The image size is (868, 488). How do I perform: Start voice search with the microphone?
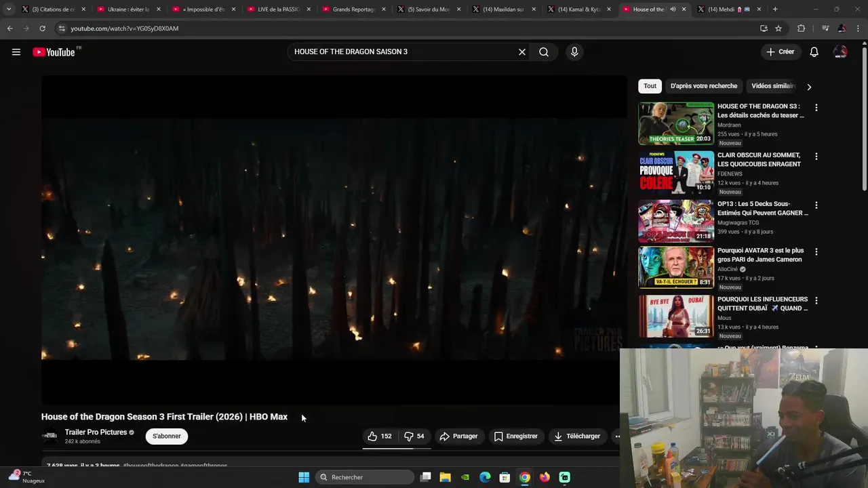click(574, 52)
